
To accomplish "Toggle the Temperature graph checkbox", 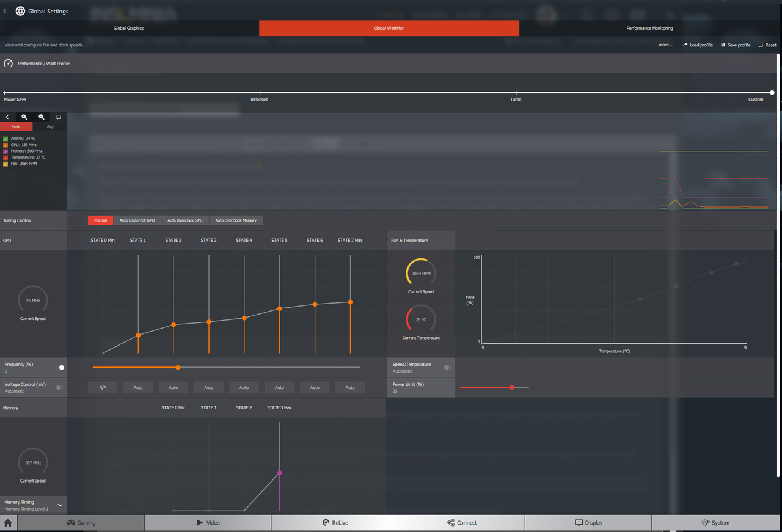I will pyautogui.click(x=5, y=158).
